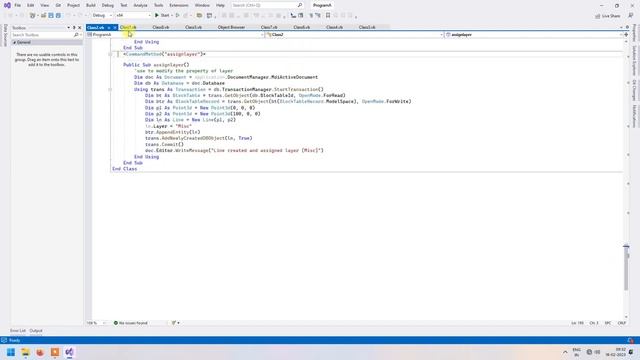The height and width of the screenshot is (360, 640).
Task: Open the Extensions menu
Action: click(x=179, y=5)
